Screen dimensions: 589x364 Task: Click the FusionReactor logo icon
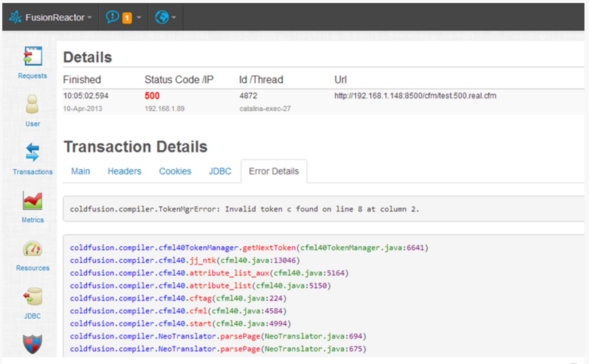15,17
